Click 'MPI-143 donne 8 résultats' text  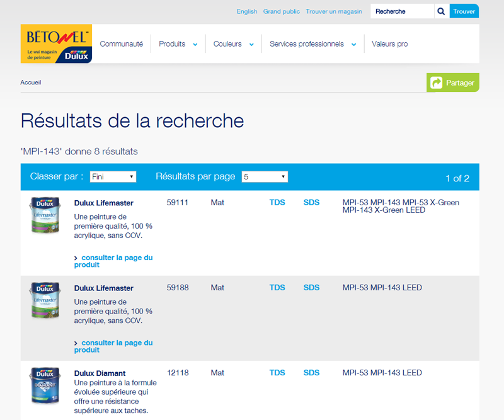[79, 151]
